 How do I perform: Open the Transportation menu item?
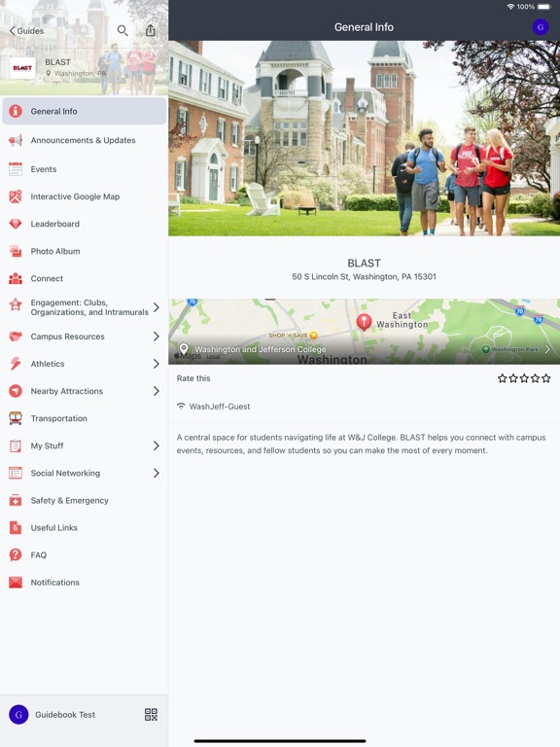[85, 418]
